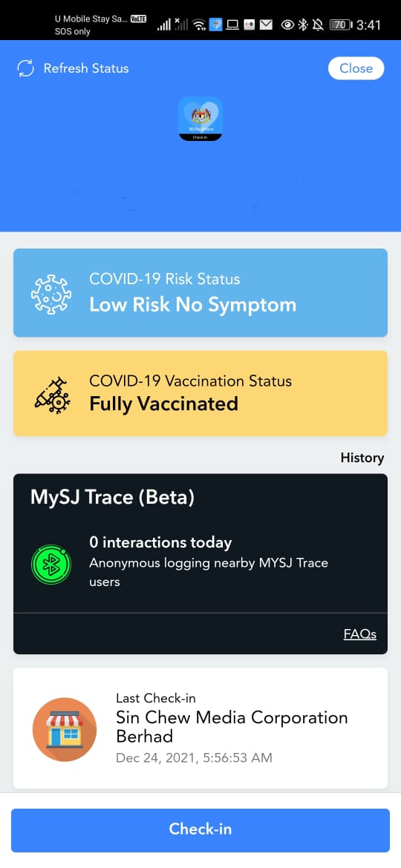
Task: Tap the green Bluetooth trace icon
Action: (51, 564)
